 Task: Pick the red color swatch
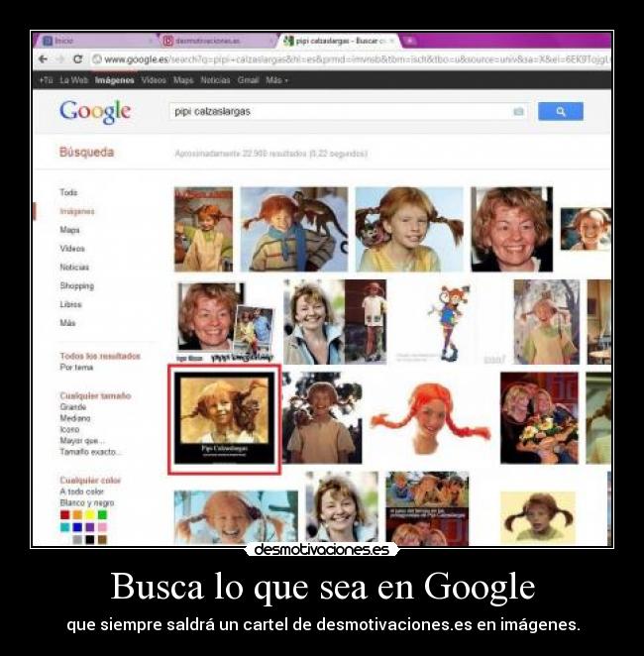(x=64, y=514)
